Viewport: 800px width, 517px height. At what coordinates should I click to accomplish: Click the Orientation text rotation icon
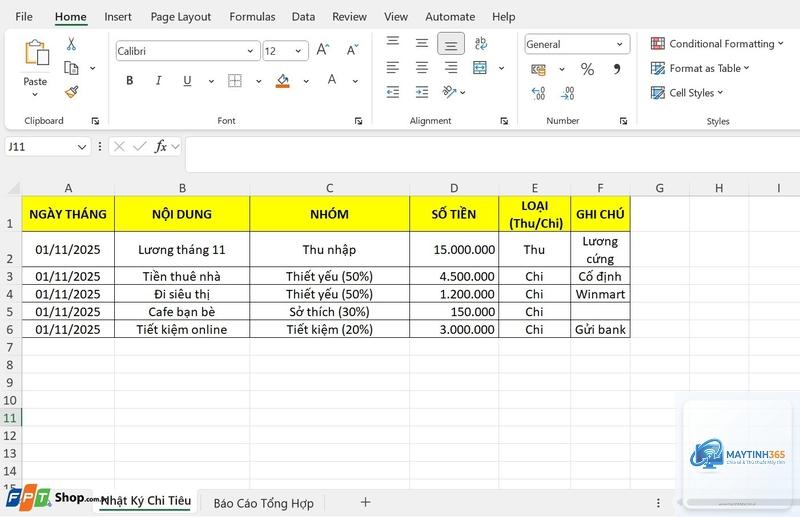[x=449, y=92]
